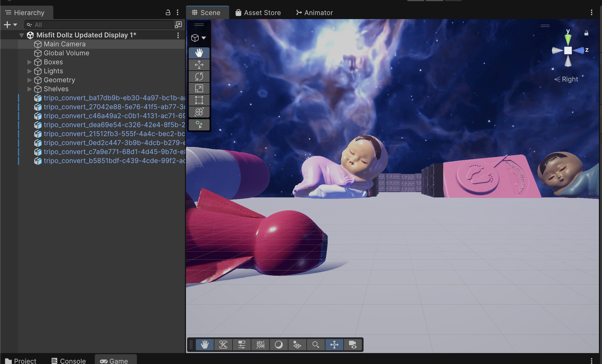Screen dimensions: 602x364
Task: Open the Animator tab
Action: coord(314,13)
